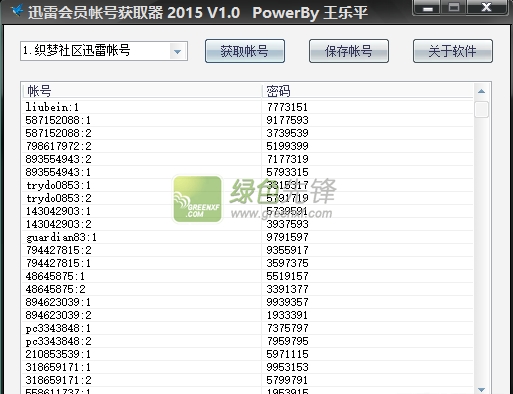Image resolution: width=513 pixels, height=394 pixels.
Task: Select the account row trydo0853:1
Action: 248,185
